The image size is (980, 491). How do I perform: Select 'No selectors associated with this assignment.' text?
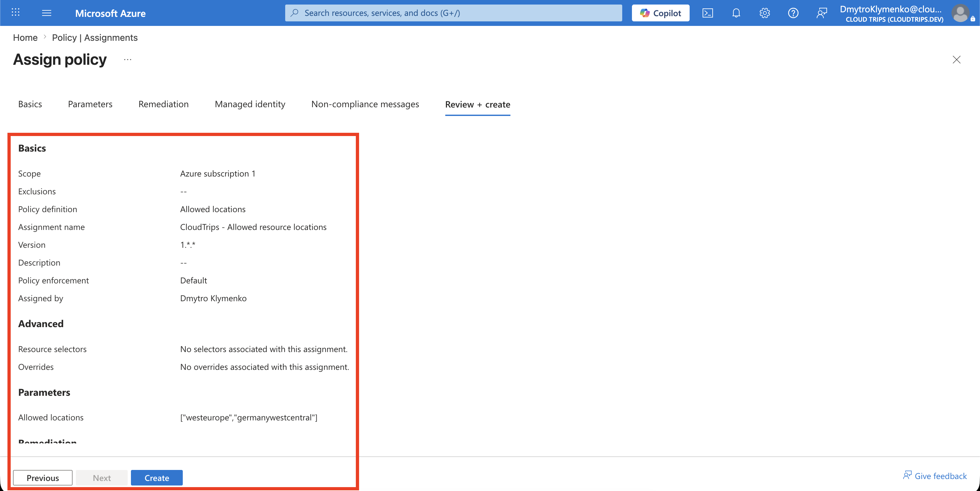[264, 349]
